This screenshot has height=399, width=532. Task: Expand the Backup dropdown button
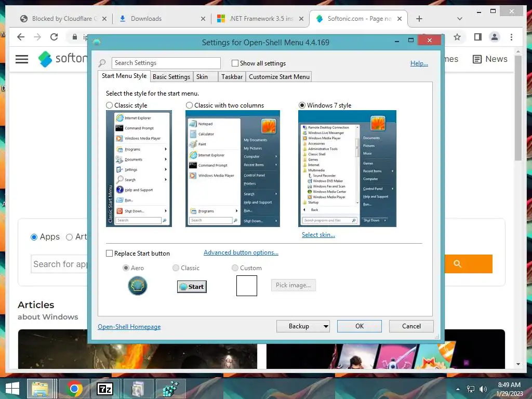tap(325, 326)
